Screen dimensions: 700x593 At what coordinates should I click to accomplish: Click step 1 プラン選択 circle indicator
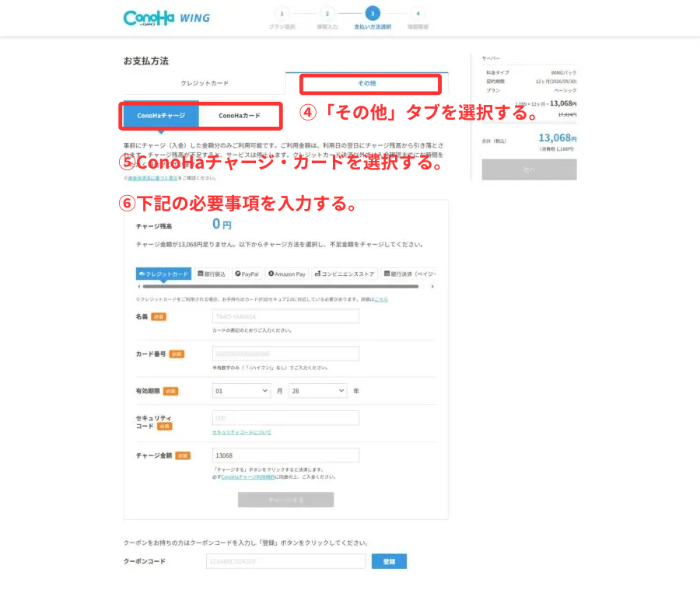[x=282, y=13]
